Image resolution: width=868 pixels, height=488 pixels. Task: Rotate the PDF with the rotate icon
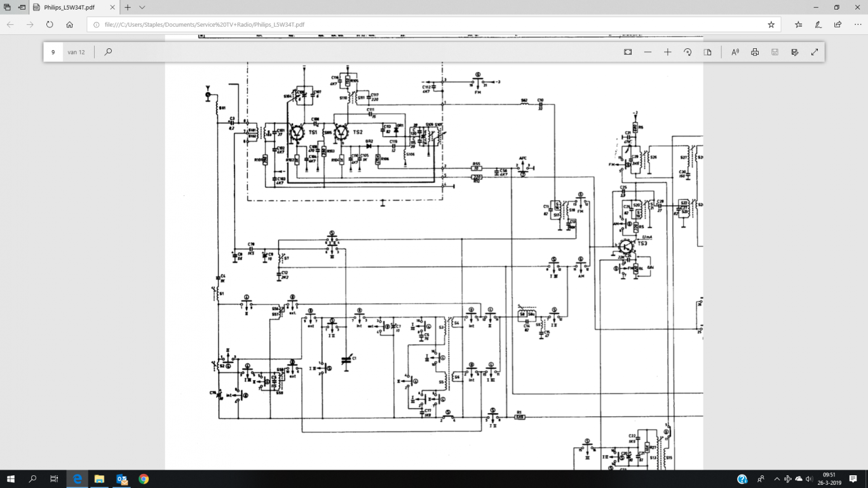(688, 52)
